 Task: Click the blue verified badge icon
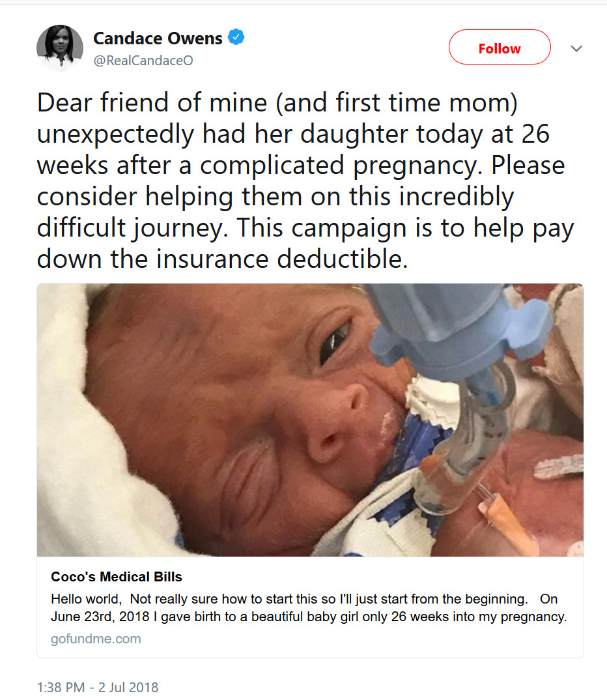tap(236, 37)
